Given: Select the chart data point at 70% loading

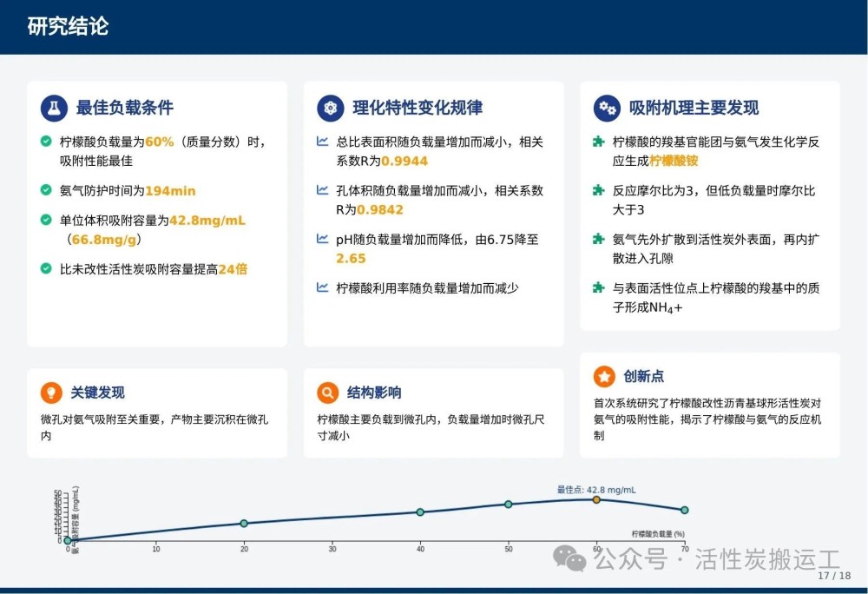Looking at the screenshot, I should coord(684,510).
